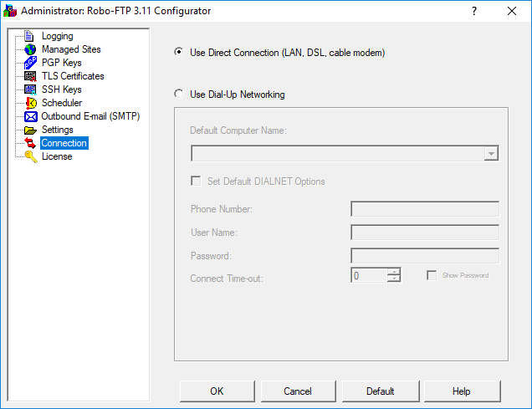Click the Settings folder icon
This screenshot has height=409, width=532.
click(30, 130)
